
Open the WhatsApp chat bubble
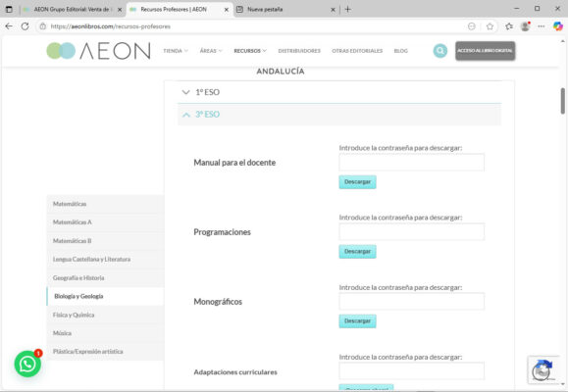point(27,364)
